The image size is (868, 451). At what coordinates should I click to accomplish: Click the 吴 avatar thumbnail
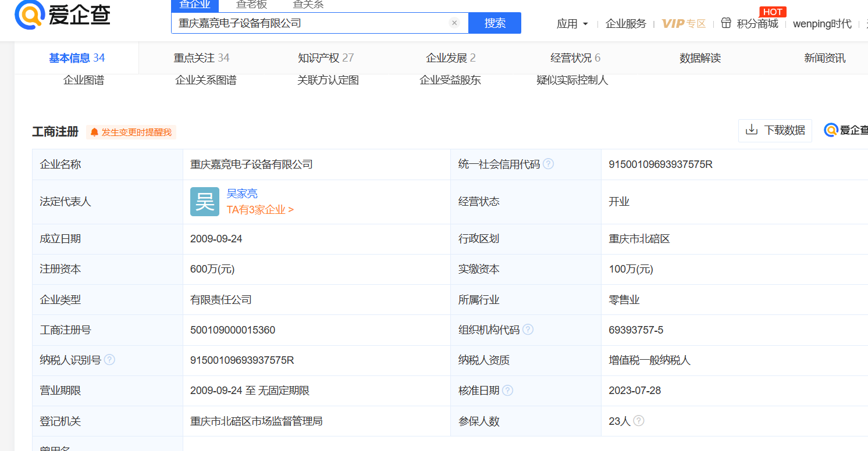(205, 202)
